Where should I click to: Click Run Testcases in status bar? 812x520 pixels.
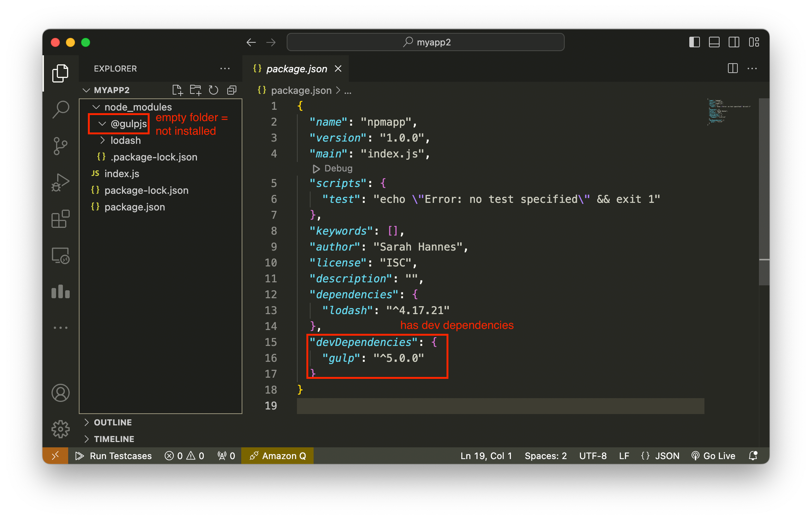(x=114, y=456)
